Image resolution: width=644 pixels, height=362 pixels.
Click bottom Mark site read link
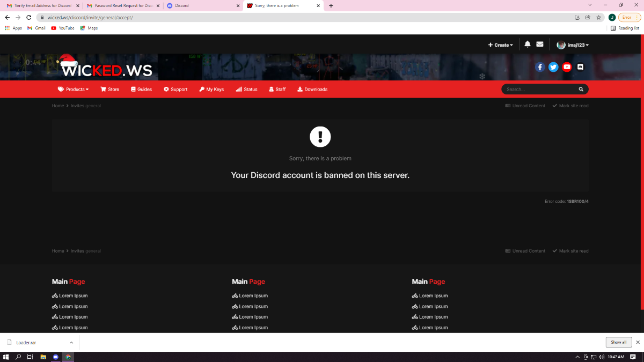[x=570, y=251]
